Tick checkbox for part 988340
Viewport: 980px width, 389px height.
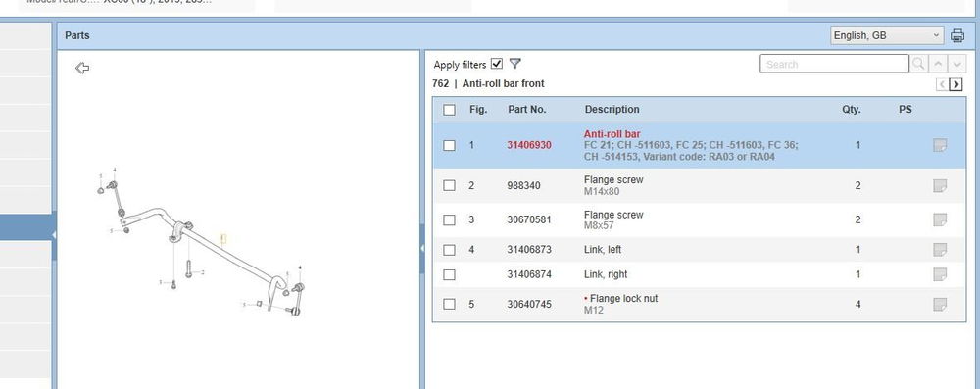[449, 185]
